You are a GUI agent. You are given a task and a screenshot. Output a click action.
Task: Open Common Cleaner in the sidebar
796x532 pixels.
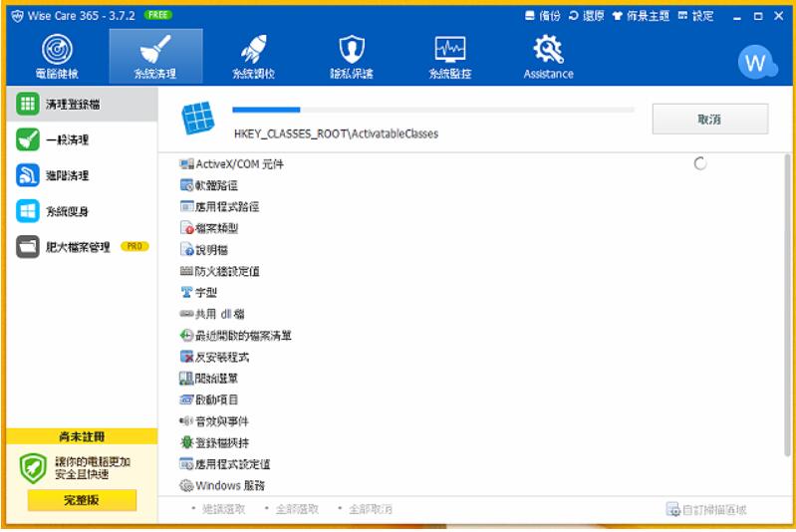tap(82, 139)
